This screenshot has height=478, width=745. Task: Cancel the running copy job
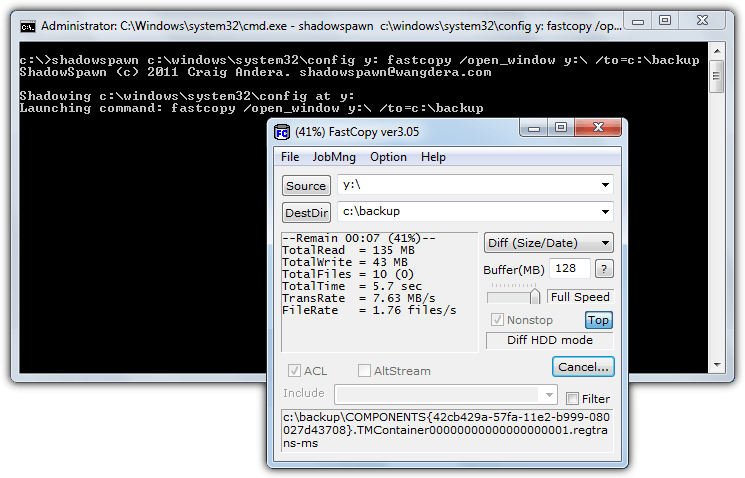[x=583, y=367]
